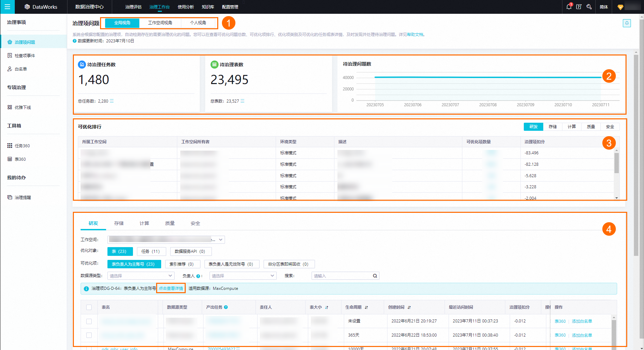The width and height of the screenshot is (644, 350).
Task: Select 存储 in 可优化排行 filter
Action: (x=553, y=127)
